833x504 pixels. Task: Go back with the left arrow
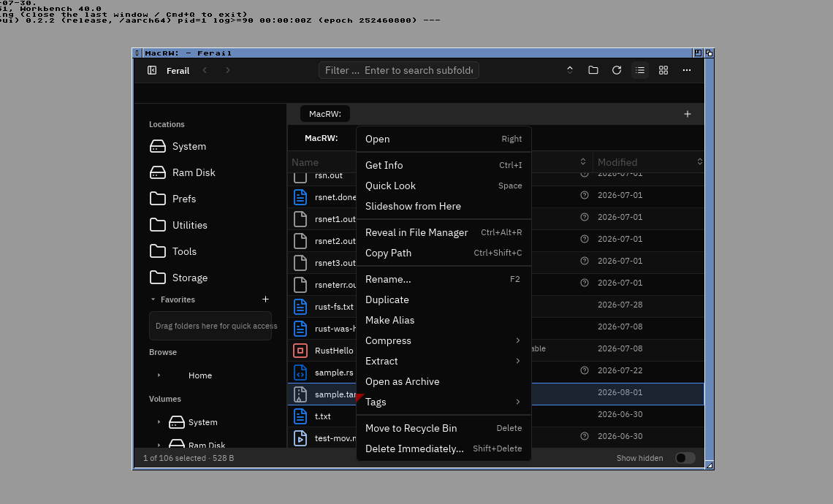[x=205, y=70]
